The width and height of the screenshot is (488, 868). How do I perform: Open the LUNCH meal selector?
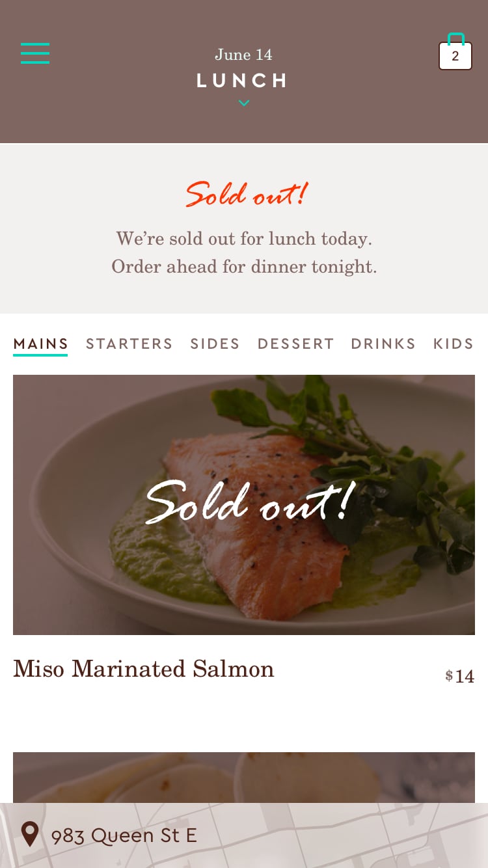click(241, 81)
